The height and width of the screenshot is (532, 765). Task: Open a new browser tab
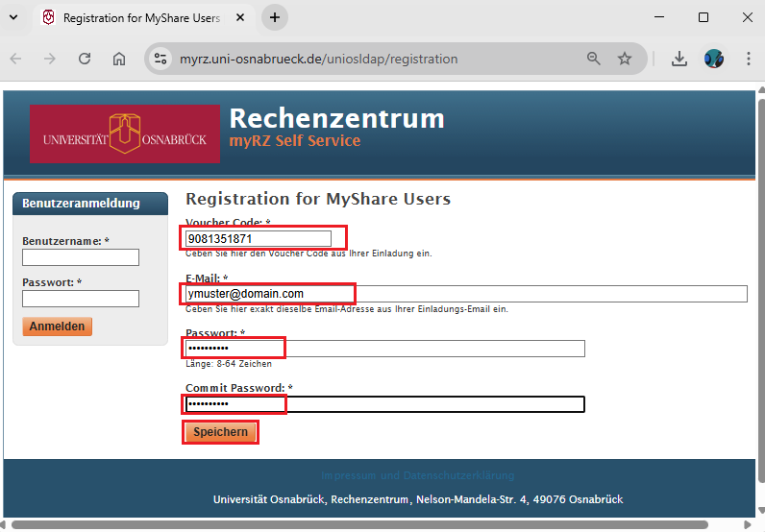coord(275,17)
